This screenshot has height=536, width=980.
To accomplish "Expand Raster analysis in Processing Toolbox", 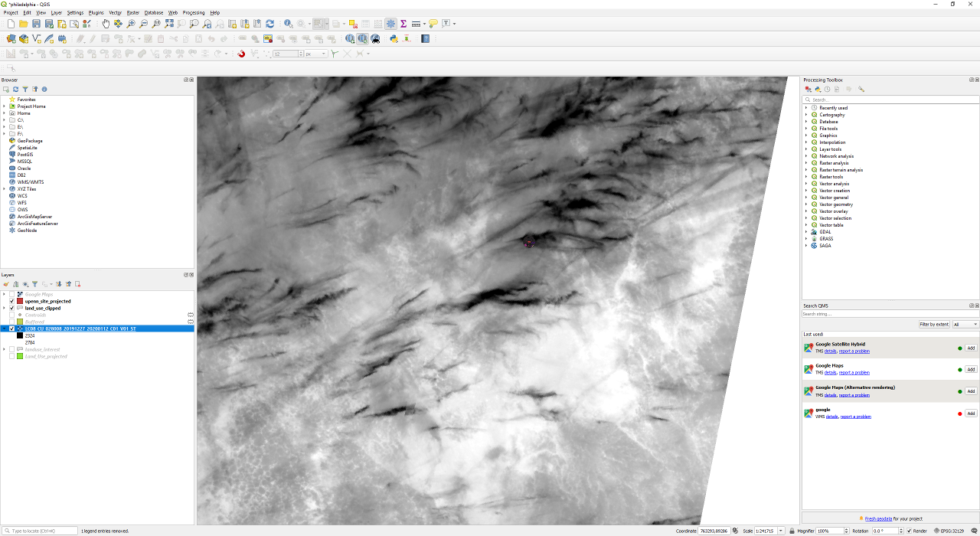I will (806, 163).
